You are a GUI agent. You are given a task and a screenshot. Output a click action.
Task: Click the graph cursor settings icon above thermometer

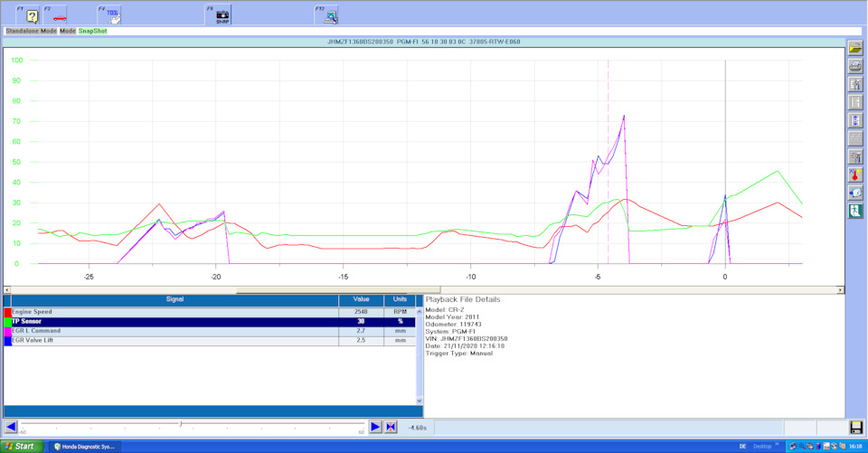point(855,156)
